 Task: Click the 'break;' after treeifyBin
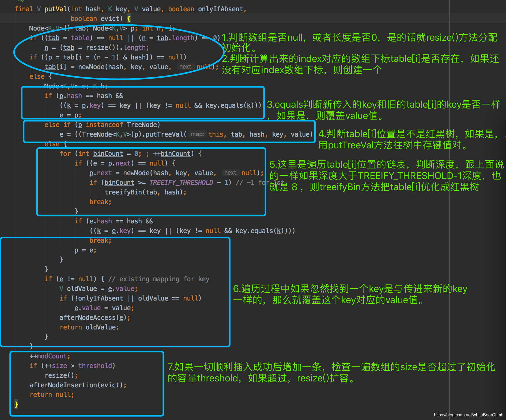100,202
